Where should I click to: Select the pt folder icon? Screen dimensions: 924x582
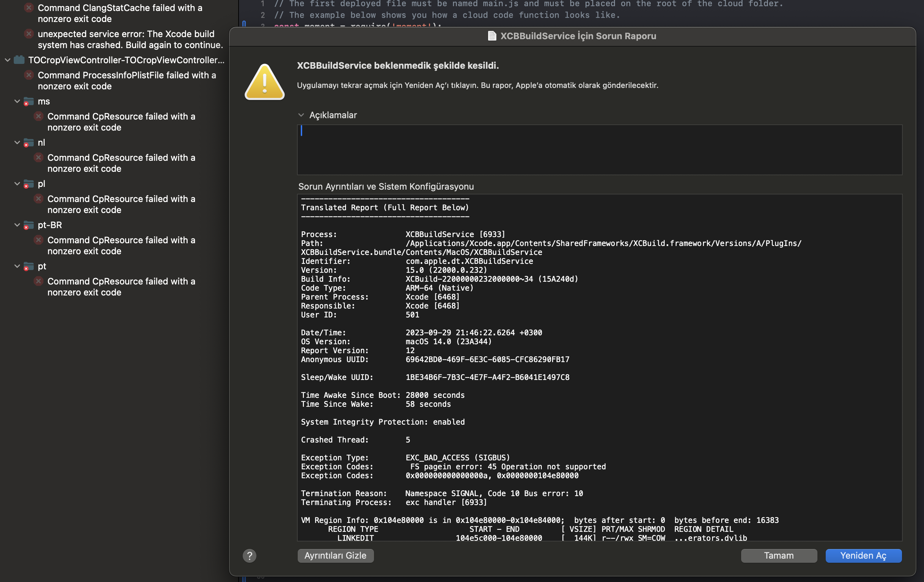pos(29,267)
